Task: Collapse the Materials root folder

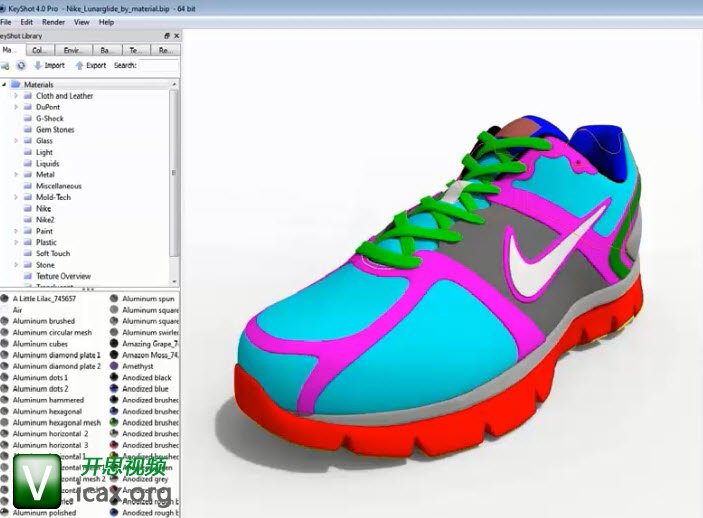Action: (x=5, y=85)
